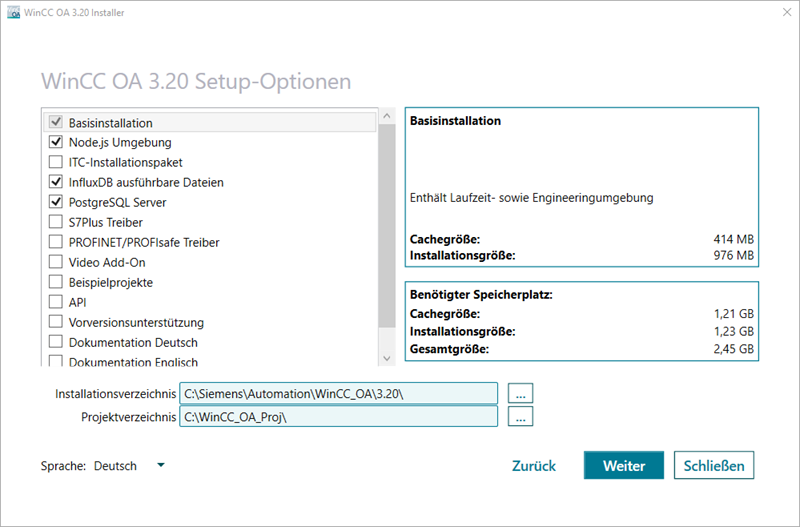Viewport: 800px width, 527px height.
Task: Click the Cachegröße 1,21 GB value
Action: point(734,314)
